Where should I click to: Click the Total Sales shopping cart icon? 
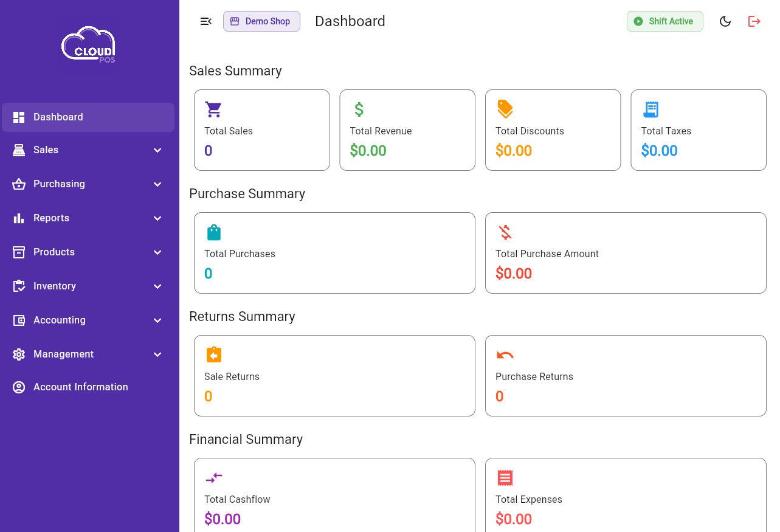click(x=213, y=109)
